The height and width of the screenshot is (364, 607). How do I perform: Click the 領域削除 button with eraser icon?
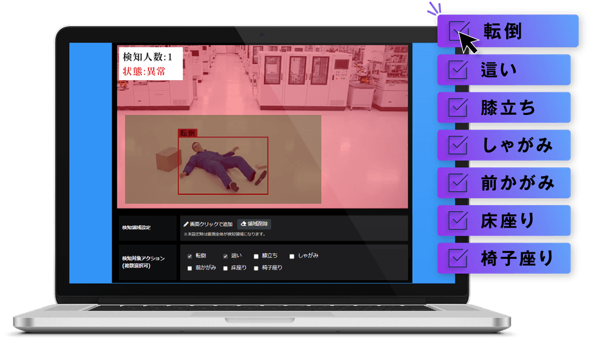coord(254,224)
